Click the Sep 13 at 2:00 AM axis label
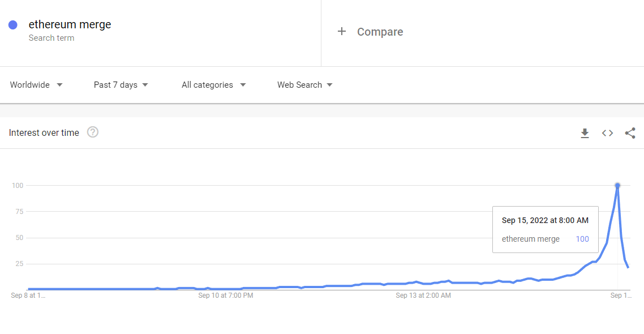Screen dimensions: 644x334 423,296
